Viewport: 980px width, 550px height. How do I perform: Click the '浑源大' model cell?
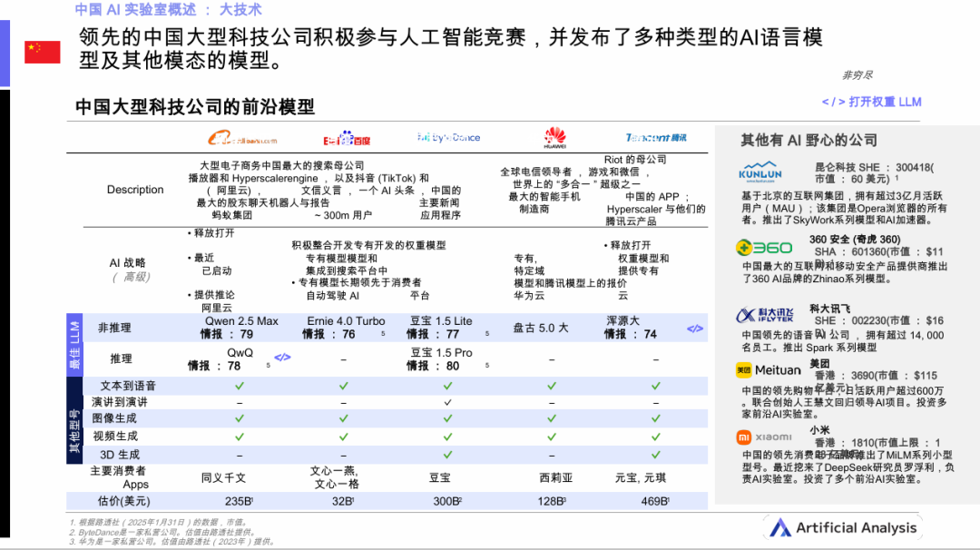click(622, 320)
